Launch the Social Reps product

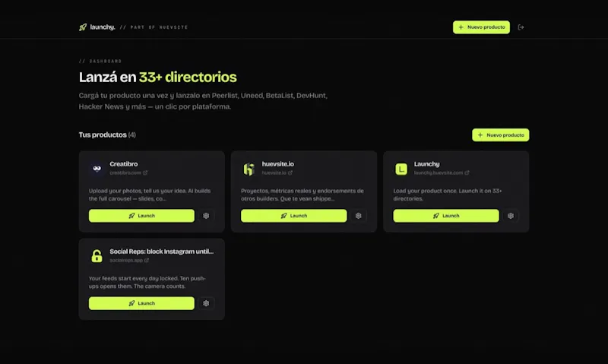[x=141, y=303]
